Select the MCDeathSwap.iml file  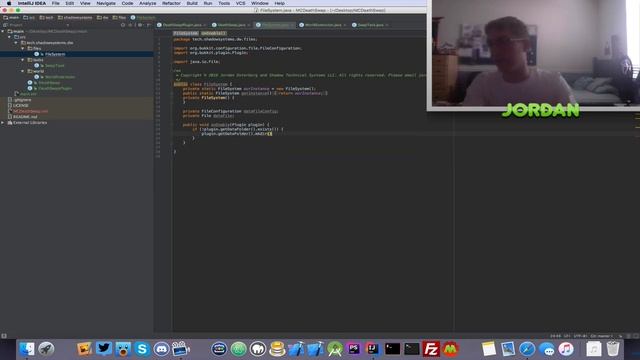pyautogui.click(x=30, y=111)
